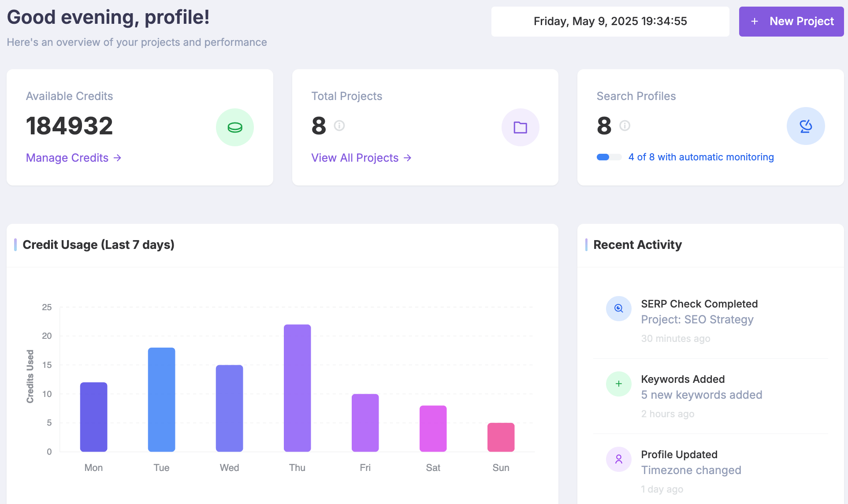848x504 pixels.
Task: Select Keywords Added activity entry
Action: point(683,379)
